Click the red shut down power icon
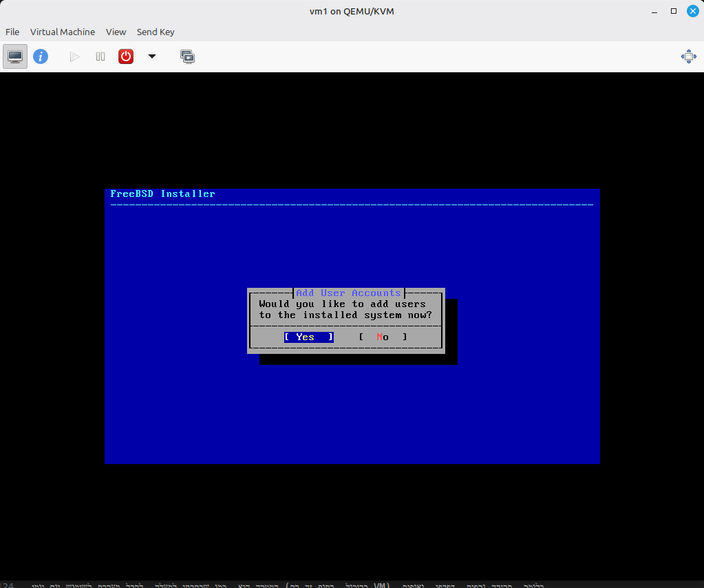Viewport: 704px width, 588px height. click(x=126, y=56)
